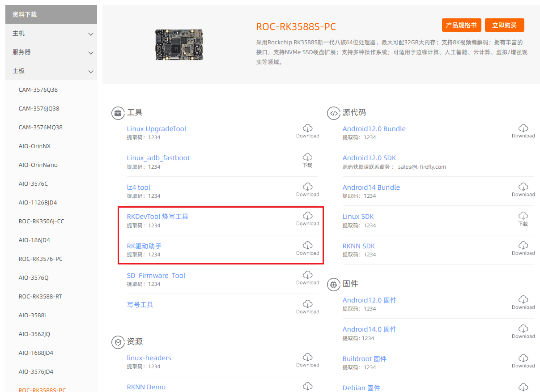This screenshot has width=540, height=392.
Task: Collapse the 主板 sidebar category
Action: click(51, 71)
